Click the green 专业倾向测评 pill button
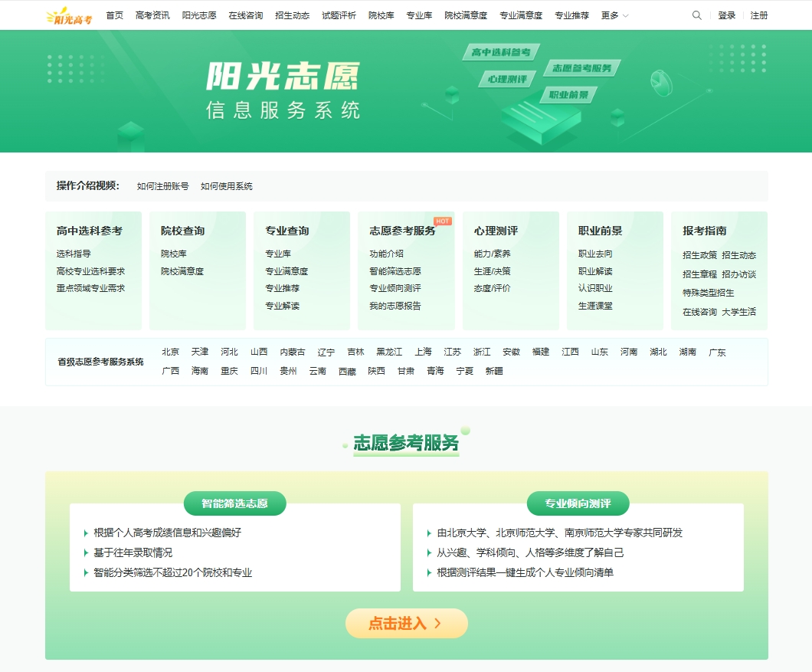The height and width of the screenshot is (672, 812). [x=578, y=503]
